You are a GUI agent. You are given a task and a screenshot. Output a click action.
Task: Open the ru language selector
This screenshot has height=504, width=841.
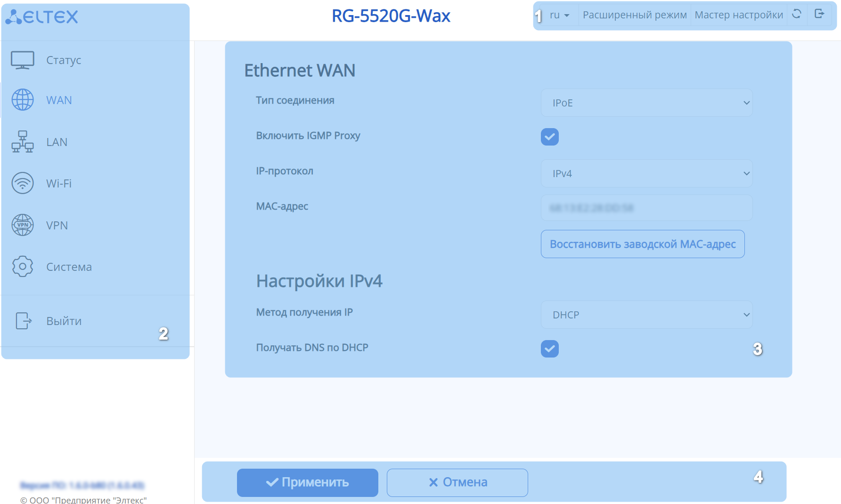tap(560, 15)
